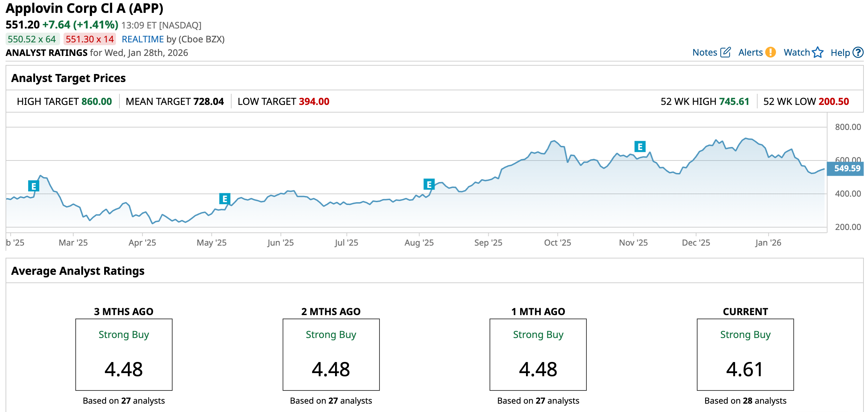Click the Notes pencil edit icon
Screen dimensions: 868x412
click(725, 52)
